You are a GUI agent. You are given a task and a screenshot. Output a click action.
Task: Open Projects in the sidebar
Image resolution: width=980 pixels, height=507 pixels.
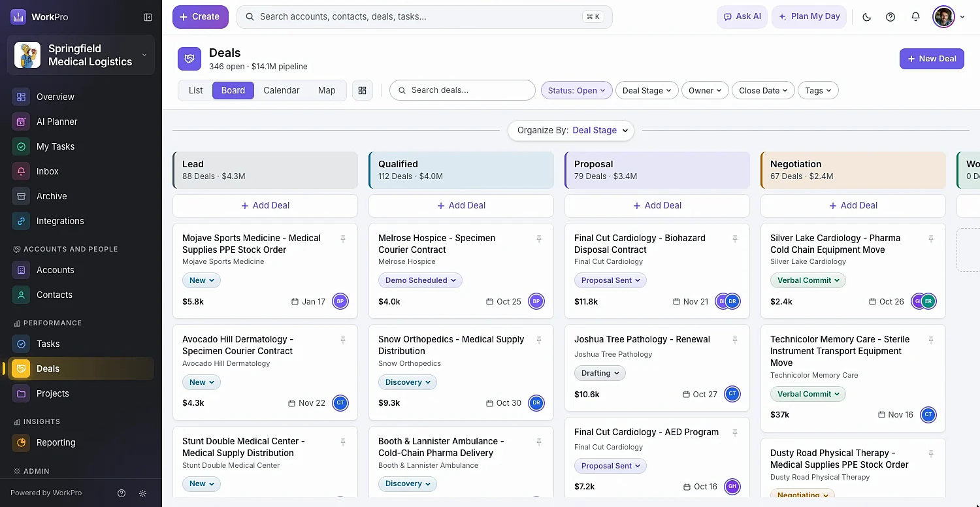pos(81,393)
